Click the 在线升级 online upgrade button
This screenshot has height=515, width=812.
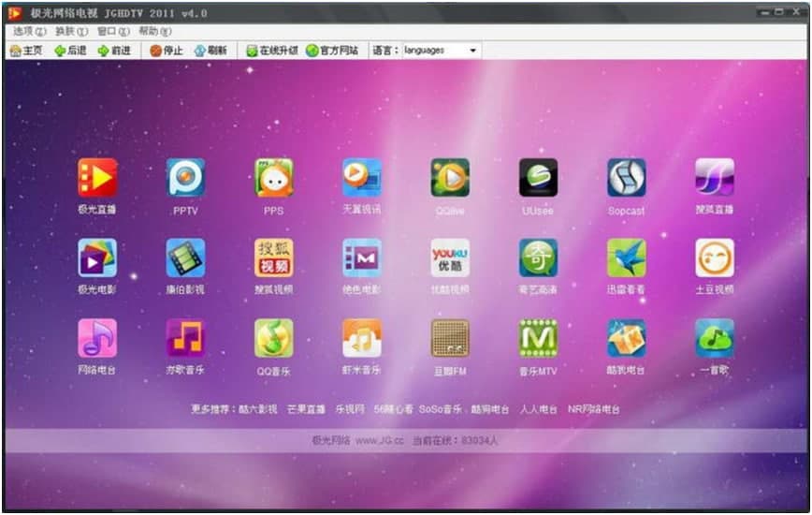coord(272,51)
